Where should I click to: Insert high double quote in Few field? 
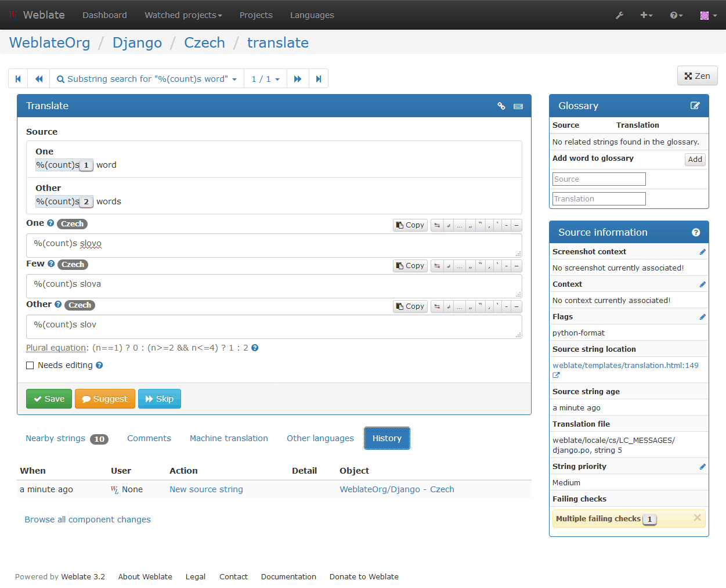tap(481, 266)
